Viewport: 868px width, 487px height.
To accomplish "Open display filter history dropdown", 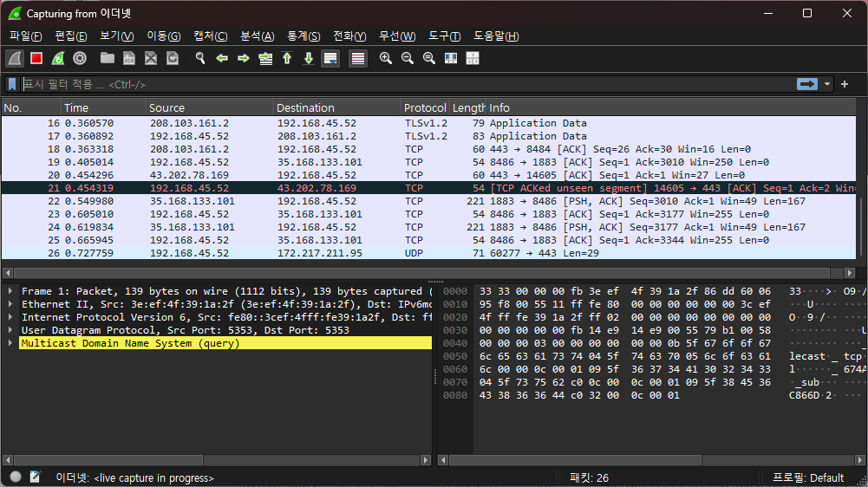I will coord(827,84).
